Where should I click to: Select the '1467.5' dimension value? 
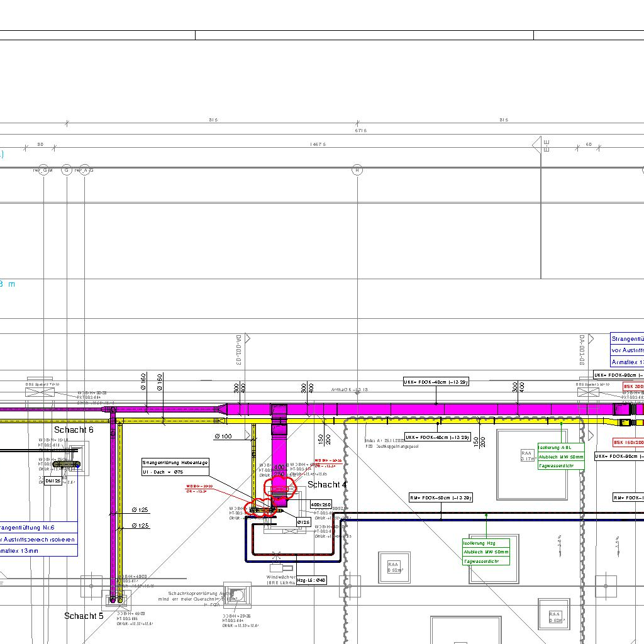318,145
